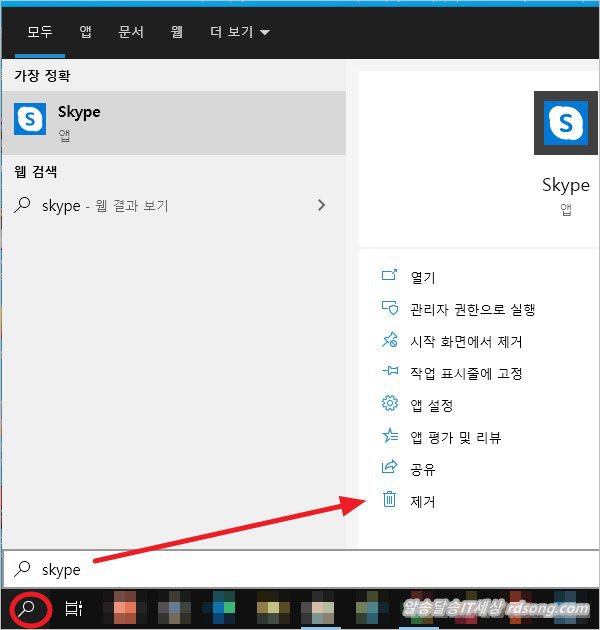The height and width of the screenshot is (630, 600).
Task: Click the shield run-as-admin icon
Action: [x=390, y=308]
